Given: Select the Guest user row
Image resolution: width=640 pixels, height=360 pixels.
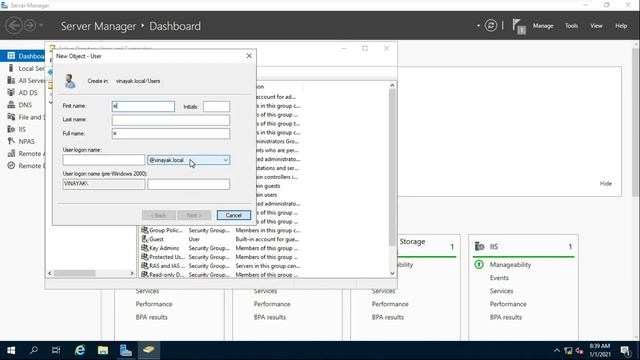Looking at the screenshot, I should (x=220, y=239).
